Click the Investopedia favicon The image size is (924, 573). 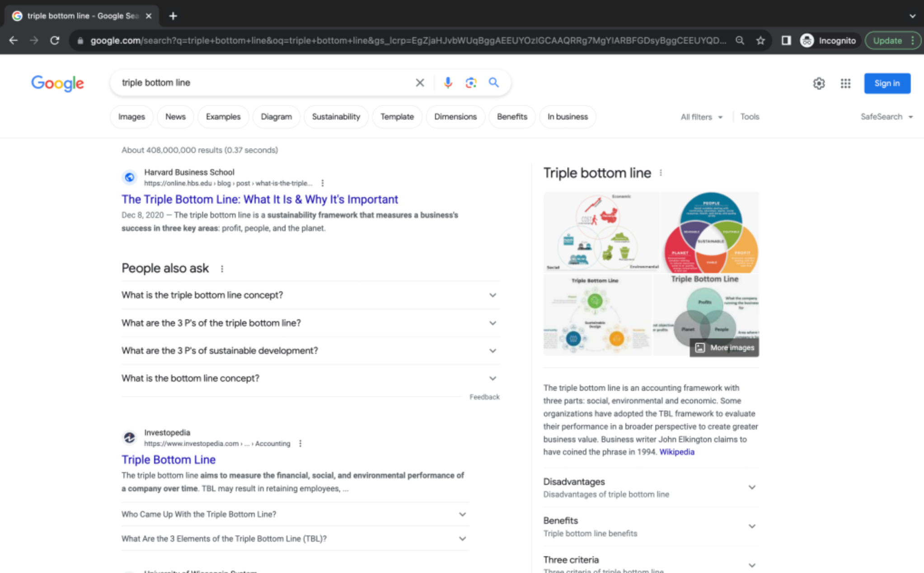click(x=129, y=438)
